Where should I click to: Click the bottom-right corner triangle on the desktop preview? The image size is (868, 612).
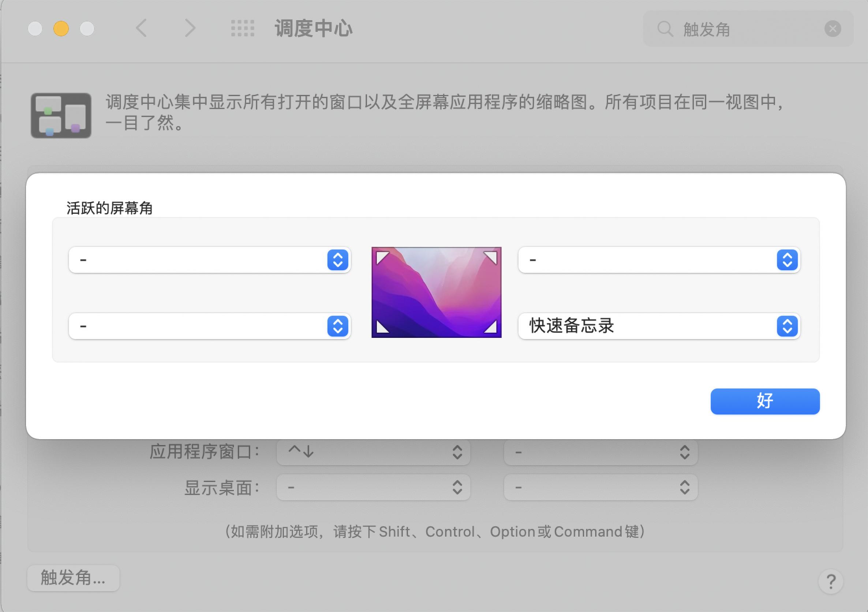coord(490,328)
